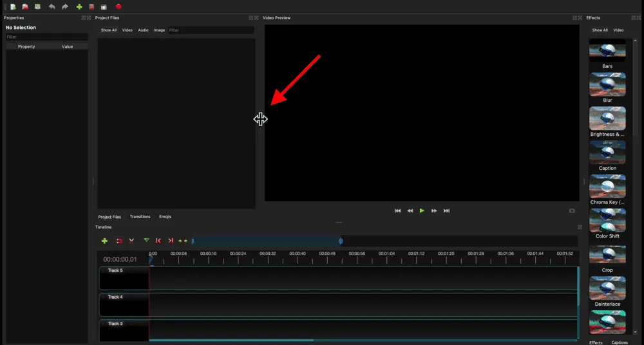Switch to the Transitions tab
Viewport: 644px width, 345px height.
point(140,217)
